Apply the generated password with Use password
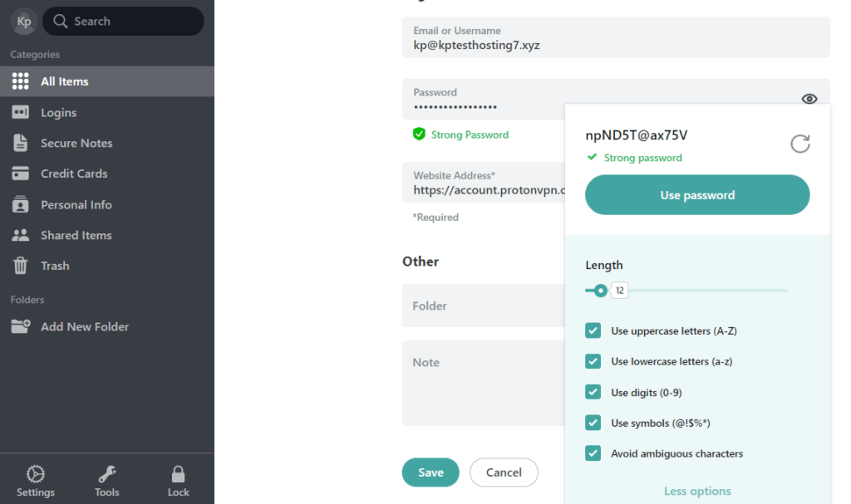The image size is (851, 504). pyautogui.click(x=696, y=194)
